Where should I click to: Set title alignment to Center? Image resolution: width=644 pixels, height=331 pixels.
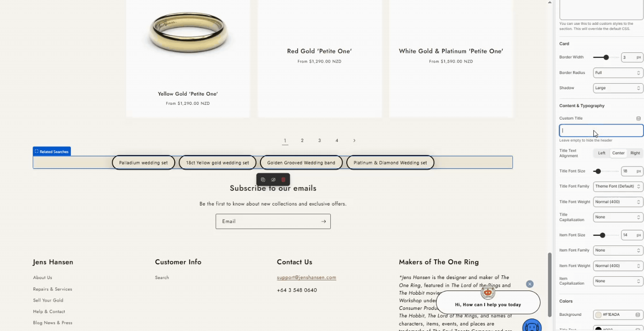[618, 153]
